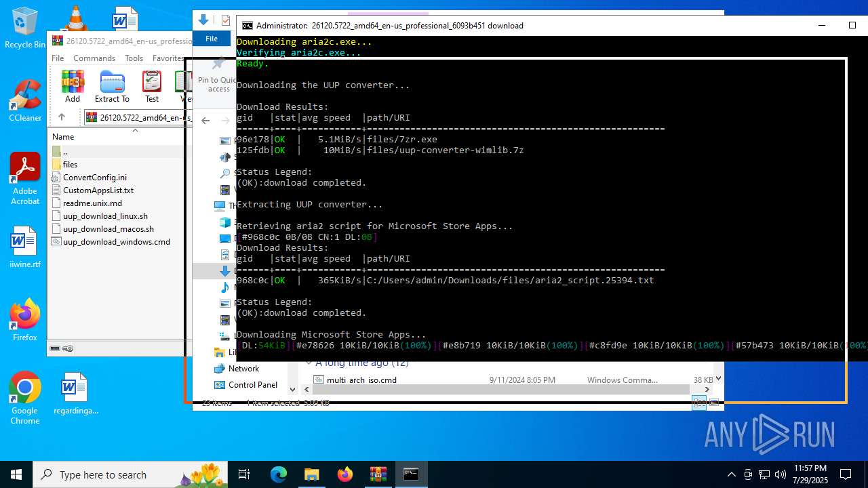Open clock and date 11:57 PM
Screen dimensions: 868x488
[x=810, y=474]
